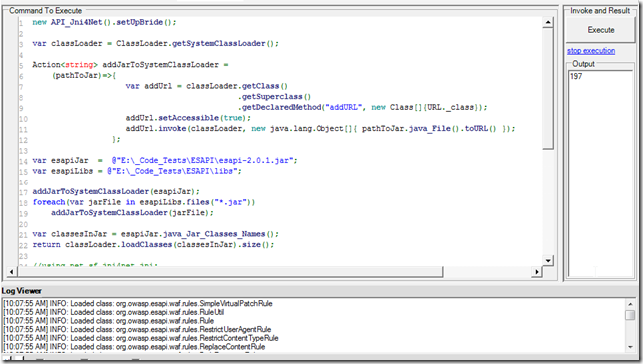Click the Command To Execute group label
Image resolution: width=643 pixels, height=364 pixels.
[x=46, y=11]
